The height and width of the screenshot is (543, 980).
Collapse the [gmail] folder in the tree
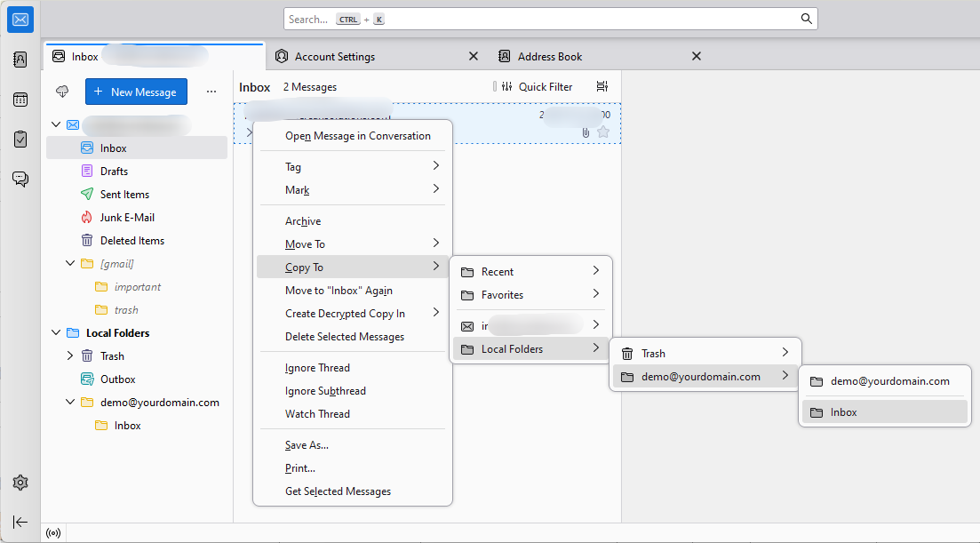click(69, 263)
